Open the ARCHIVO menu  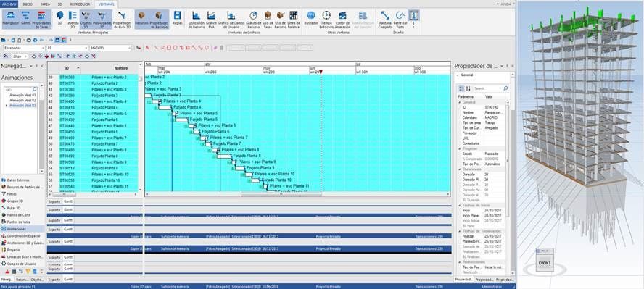[x=9, y=4]
